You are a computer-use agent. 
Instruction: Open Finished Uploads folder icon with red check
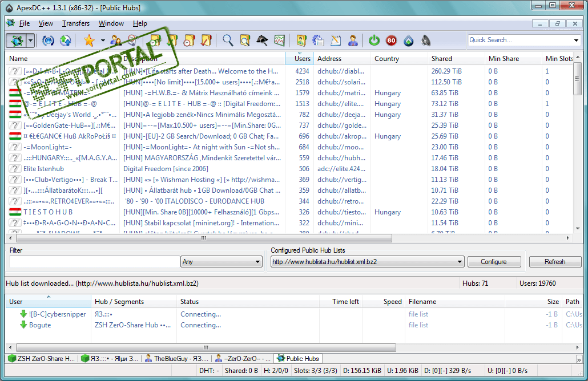(206, 40)
